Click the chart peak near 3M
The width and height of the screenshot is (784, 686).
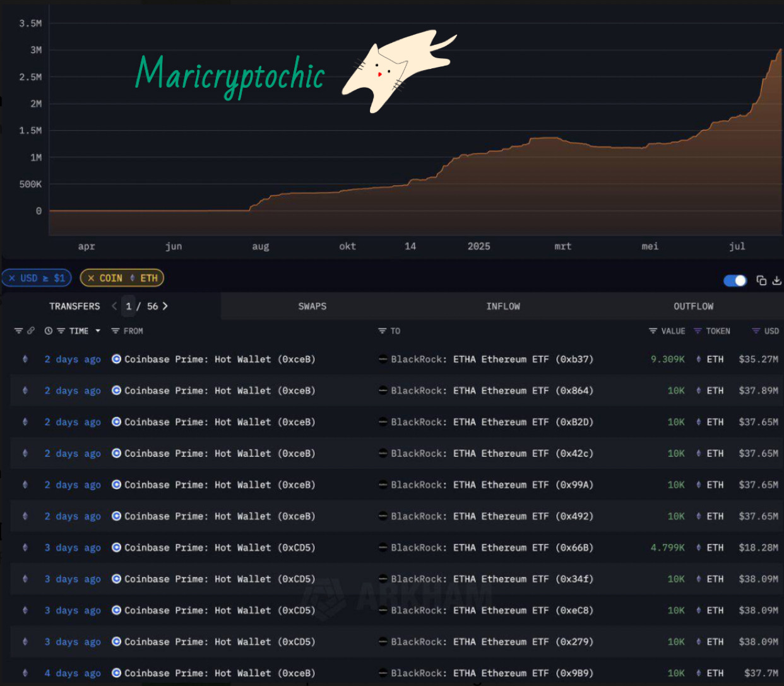tap(780, 51)
